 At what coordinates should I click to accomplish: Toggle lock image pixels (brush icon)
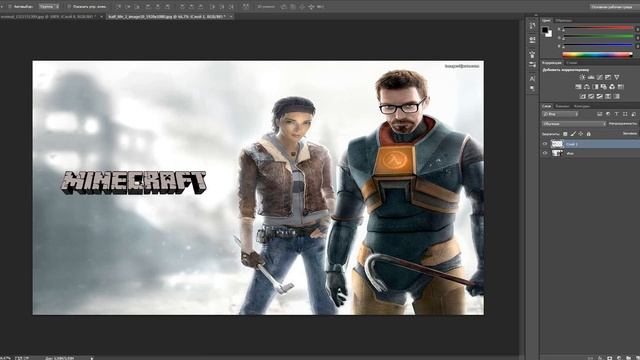coord(573,134)
